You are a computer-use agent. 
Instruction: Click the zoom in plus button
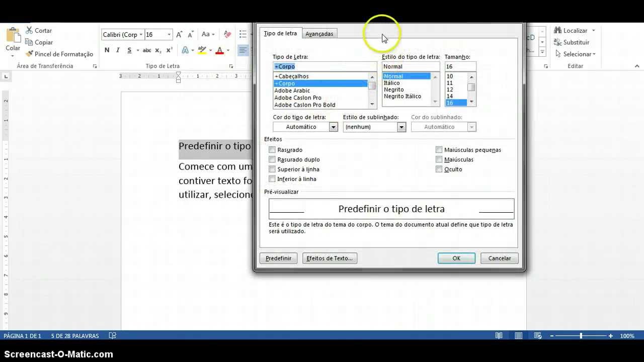pos(610,336)
